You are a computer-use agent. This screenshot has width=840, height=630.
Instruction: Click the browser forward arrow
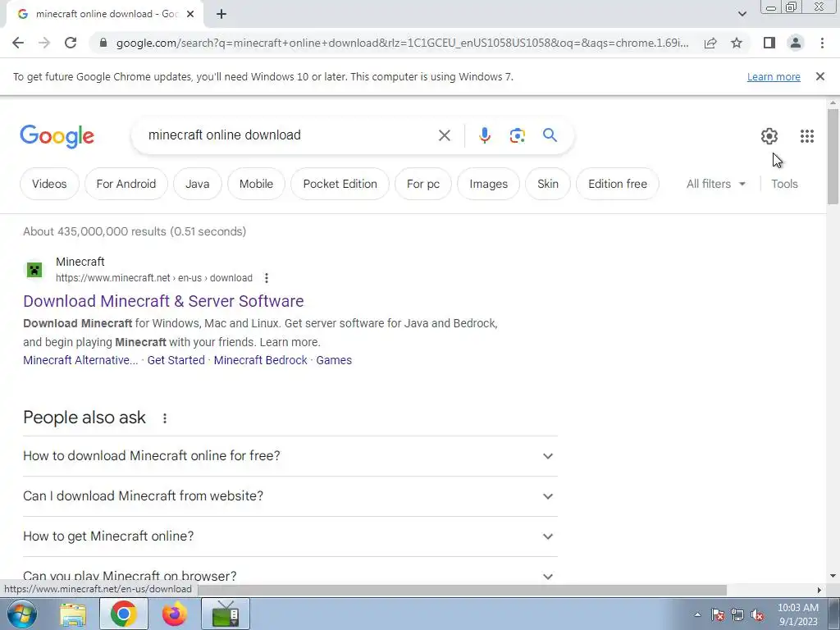tap(44, 43)
